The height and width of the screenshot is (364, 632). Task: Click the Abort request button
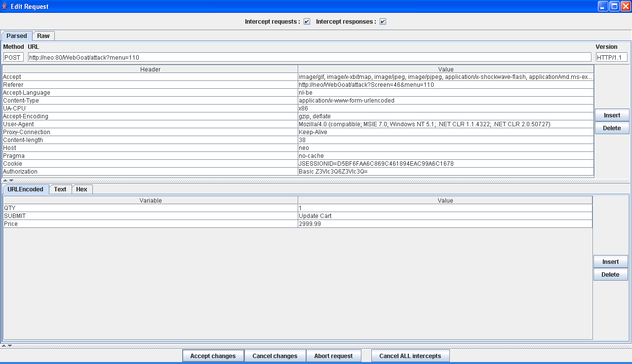click(x=333, y=356)
